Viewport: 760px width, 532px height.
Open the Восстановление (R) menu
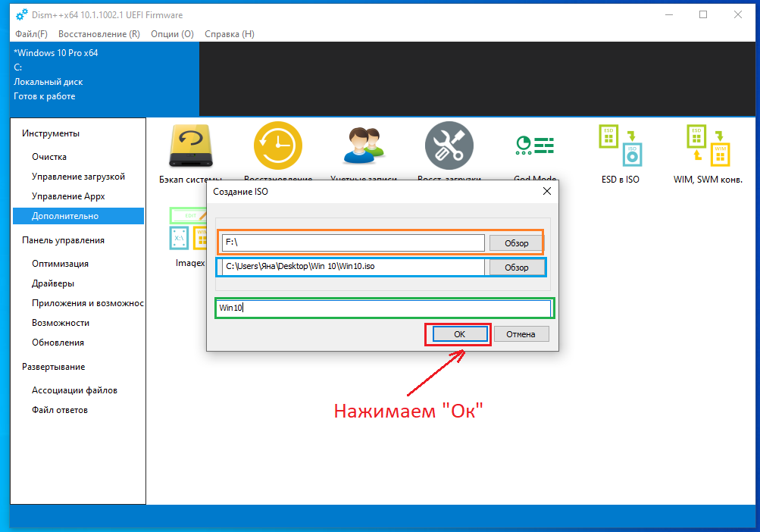click(99, 34)
